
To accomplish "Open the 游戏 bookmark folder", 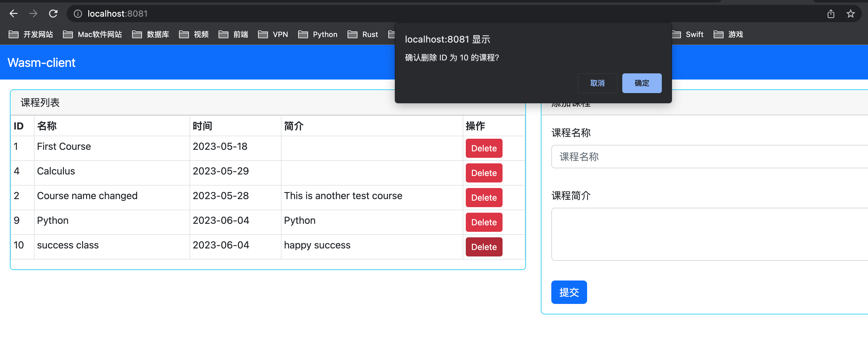I will coord(728,34).
